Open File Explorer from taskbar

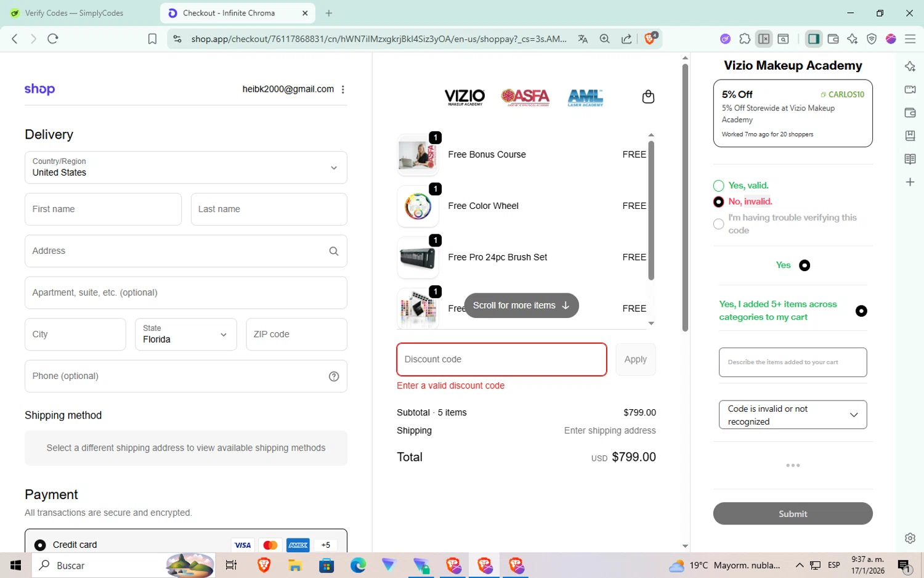(294, 565)
